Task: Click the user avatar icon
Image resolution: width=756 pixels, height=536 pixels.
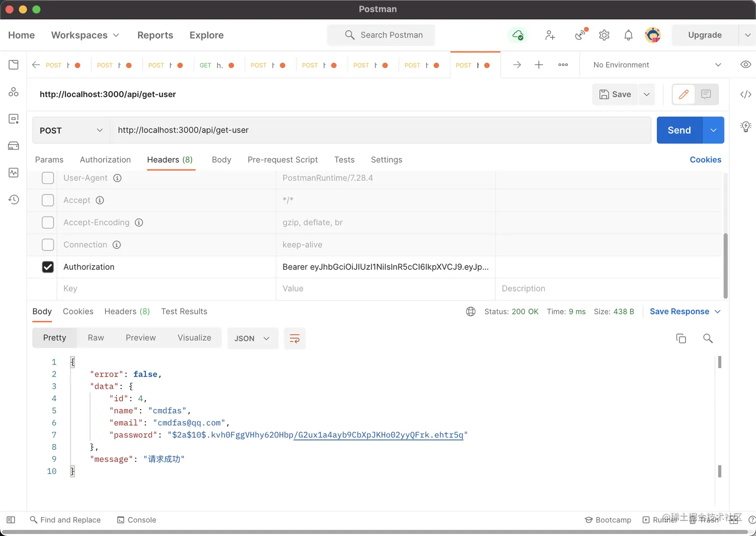Action: coord(653,35)
